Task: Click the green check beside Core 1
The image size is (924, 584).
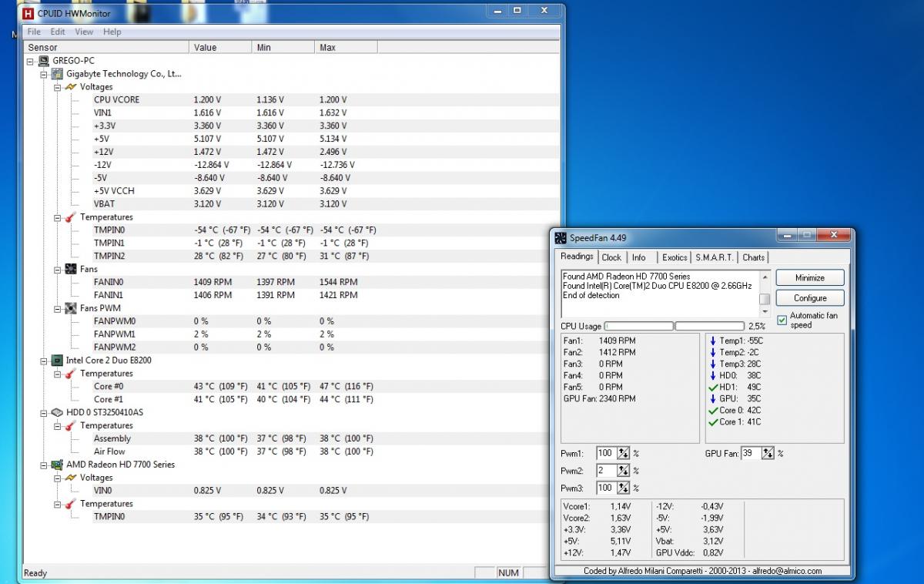Action: tap(713, 422)
